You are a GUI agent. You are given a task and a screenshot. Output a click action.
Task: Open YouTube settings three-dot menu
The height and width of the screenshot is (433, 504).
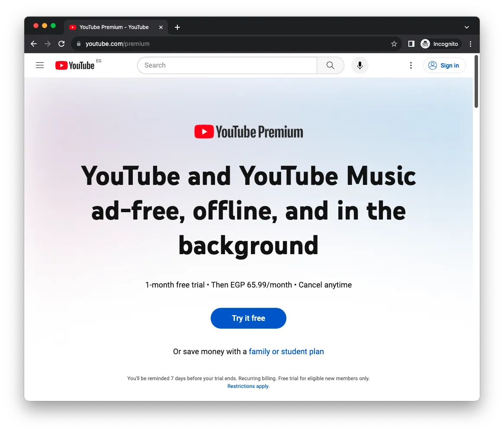(411, 65)
